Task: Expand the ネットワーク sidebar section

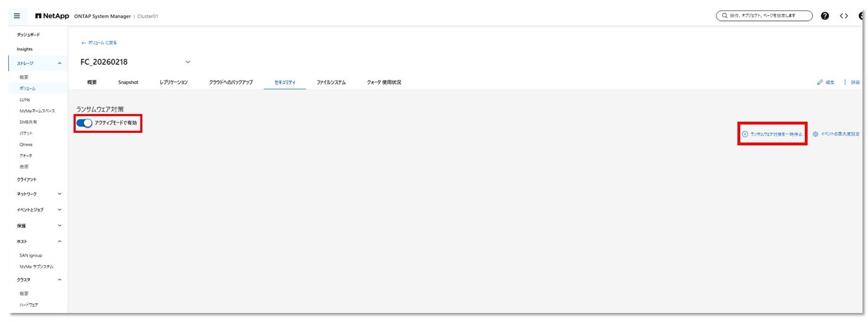Action: (60, 194)
